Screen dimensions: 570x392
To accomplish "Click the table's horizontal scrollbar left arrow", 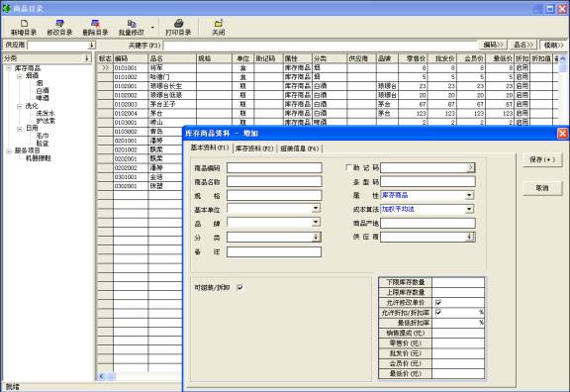I will click(x=101, y=376).
